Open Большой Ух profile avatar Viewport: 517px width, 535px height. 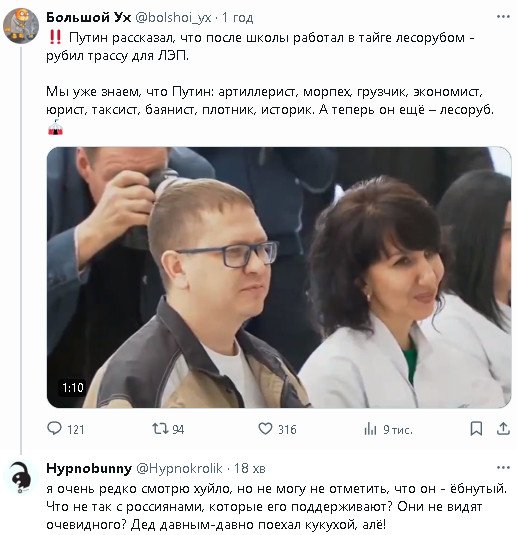pos(21,26)
